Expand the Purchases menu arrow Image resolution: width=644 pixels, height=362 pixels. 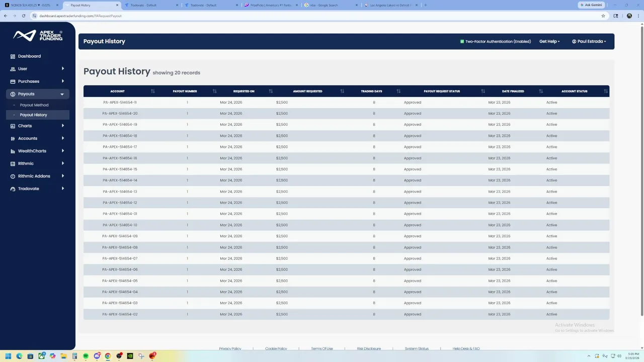63,81
